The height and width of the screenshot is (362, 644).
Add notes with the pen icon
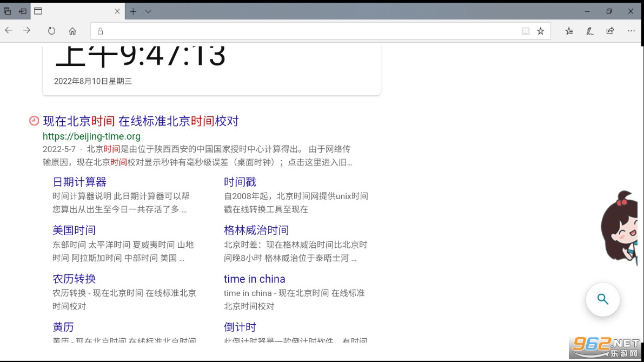pyautogui.click(x=589, y=31)
